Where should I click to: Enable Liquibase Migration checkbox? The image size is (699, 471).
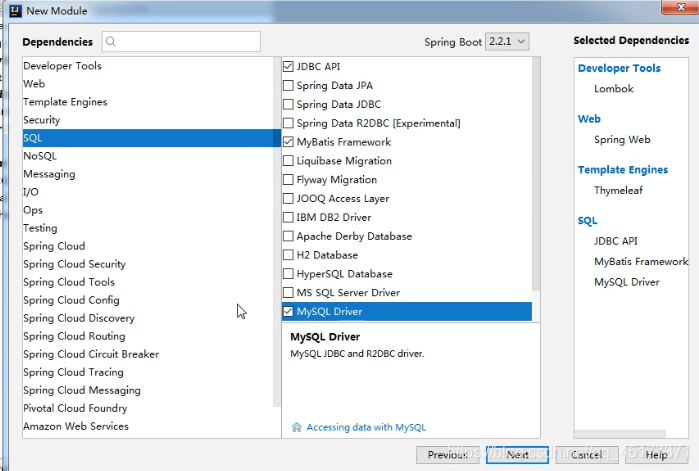click(x=288, y=160)
